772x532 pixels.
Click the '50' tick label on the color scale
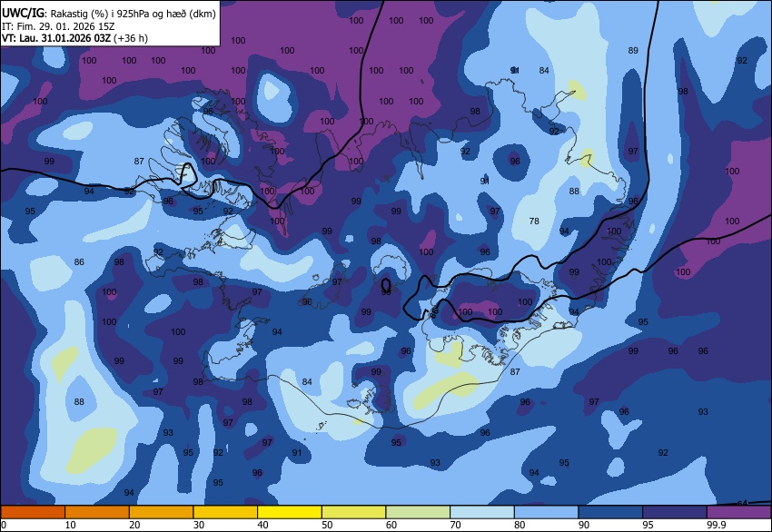327,525
